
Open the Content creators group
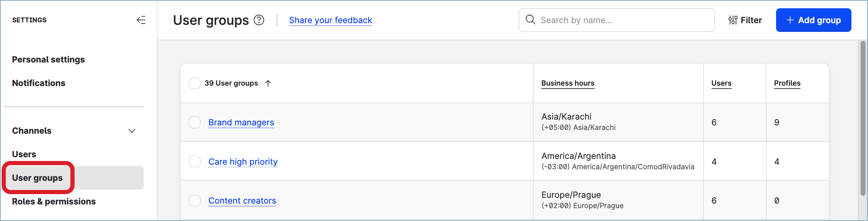[242, 201]
